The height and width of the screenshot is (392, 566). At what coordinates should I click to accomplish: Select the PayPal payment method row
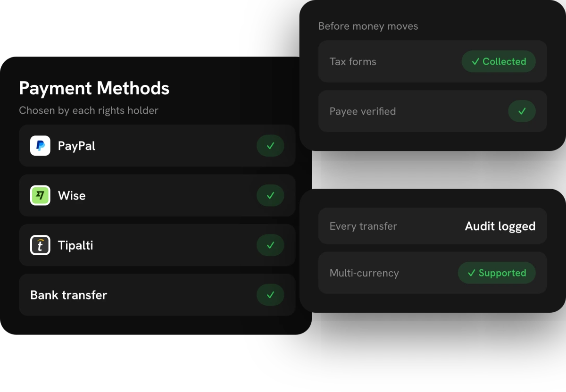157,146
